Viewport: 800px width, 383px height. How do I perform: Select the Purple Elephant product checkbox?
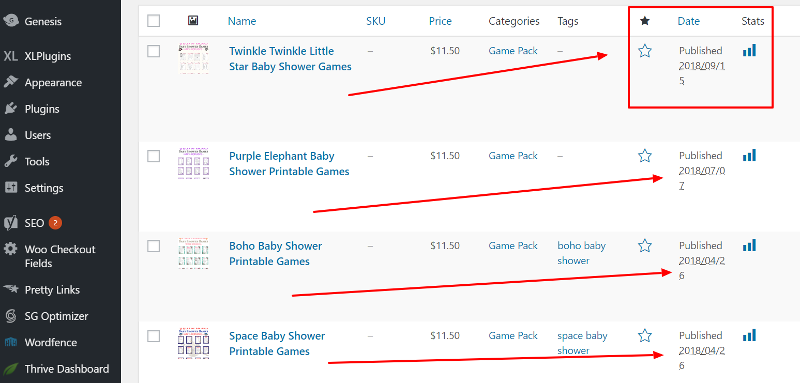pyautogui.click(x=154, y=156)
